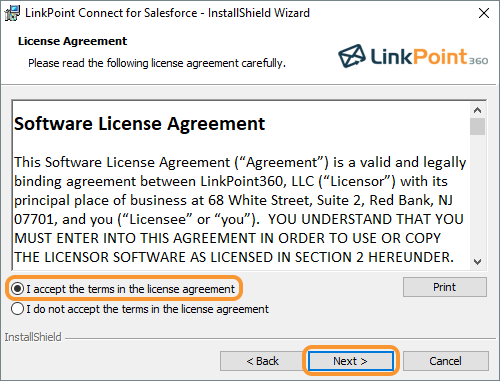This screenshot has height=381, width=500.
Task: Click the license scrollbar thumb
Action: click(477, 127)
